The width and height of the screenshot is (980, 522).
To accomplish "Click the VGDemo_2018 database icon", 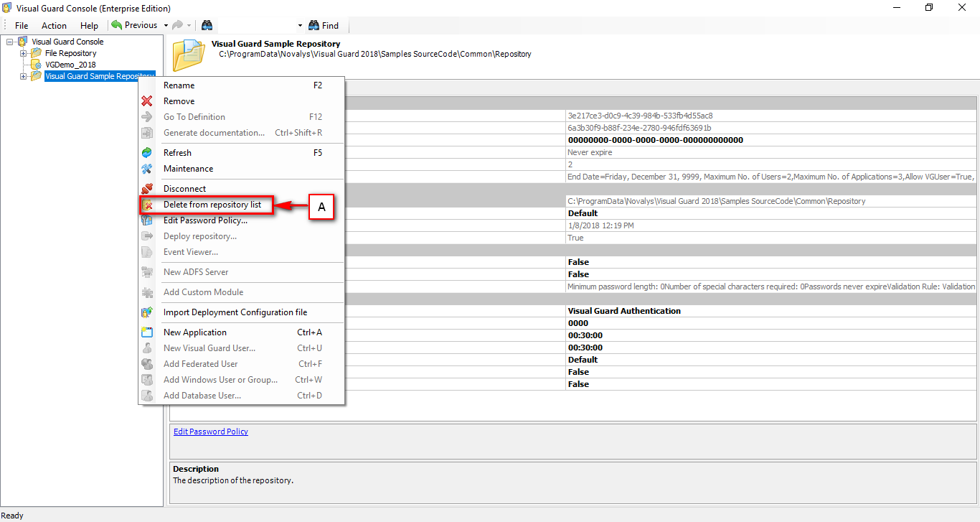I will coord(36,65).
